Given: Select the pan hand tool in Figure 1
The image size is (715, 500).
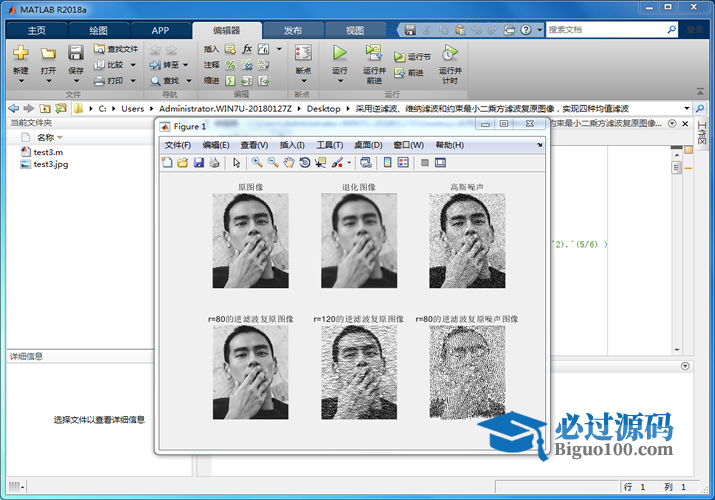Looking at the screenshot, I should 289,163.
